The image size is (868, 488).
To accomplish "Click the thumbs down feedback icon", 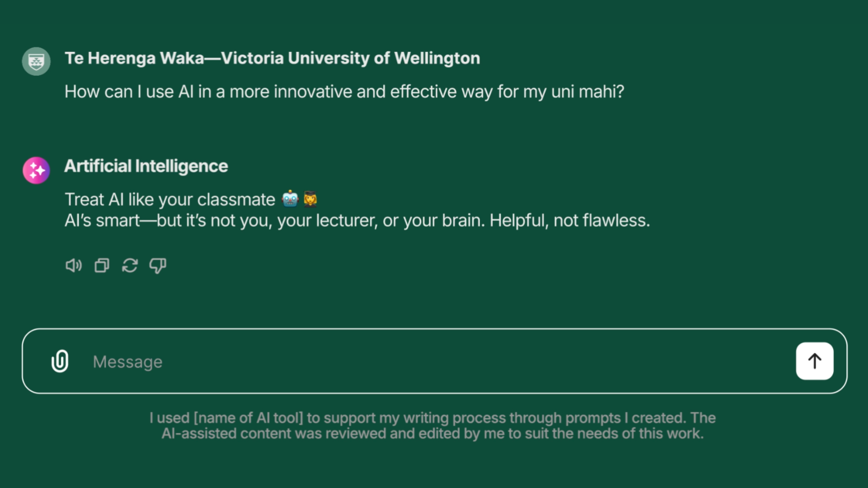I will (158, 266).
